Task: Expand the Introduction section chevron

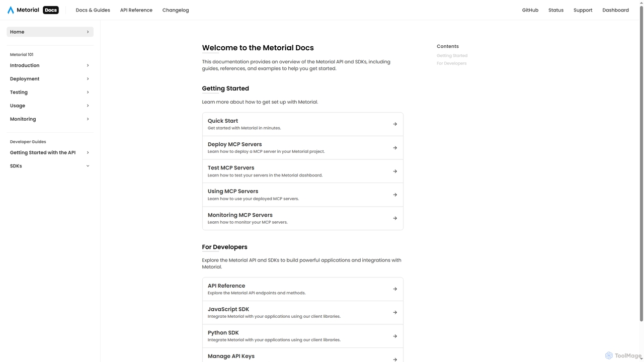Action: point(88,65)
